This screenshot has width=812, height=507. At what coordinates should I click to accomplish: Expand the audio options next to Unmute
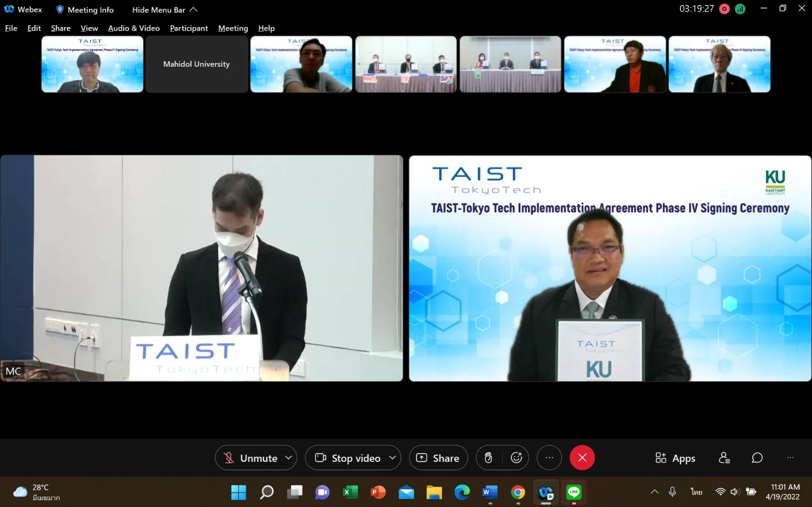tap(288, 457)
